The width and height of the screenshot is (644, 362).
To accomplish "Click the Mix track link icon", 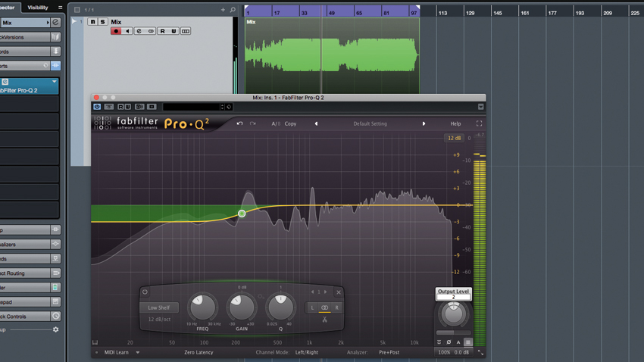I will pyautogui.click(x=151, y=31).
